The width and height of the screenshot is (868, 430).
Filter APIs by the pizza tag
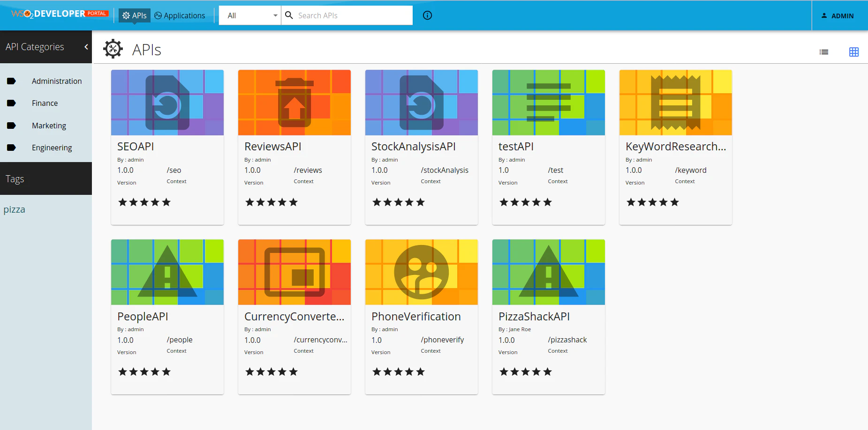15,209
